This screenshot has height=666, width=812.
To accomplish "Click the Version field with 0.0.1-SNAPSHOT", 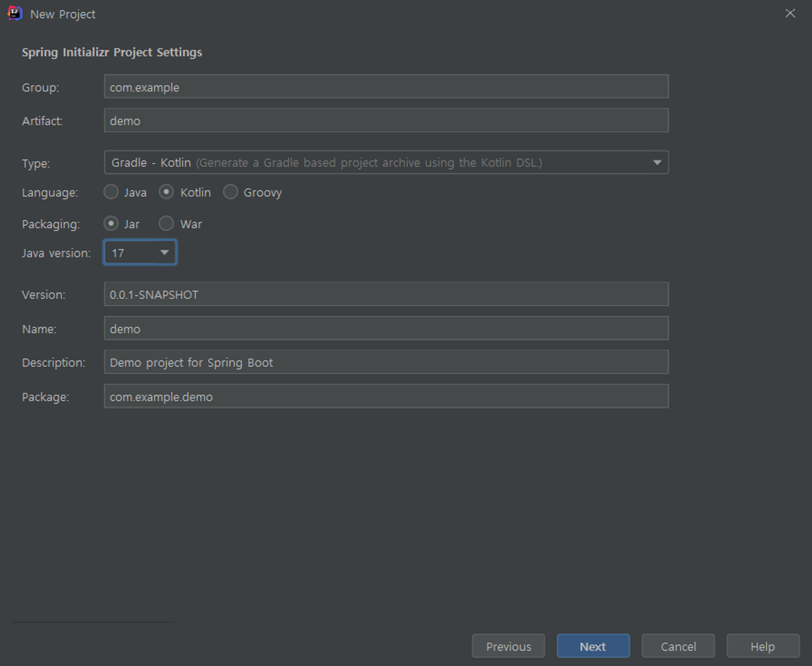I will pos(386,294).
